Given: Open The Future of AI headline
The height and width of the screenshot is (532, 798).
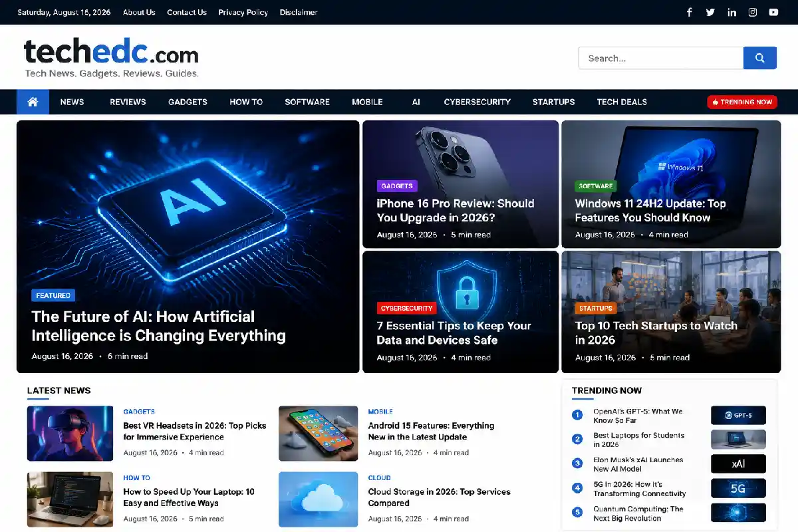Looking at the screenshot, I should [158, 326].
